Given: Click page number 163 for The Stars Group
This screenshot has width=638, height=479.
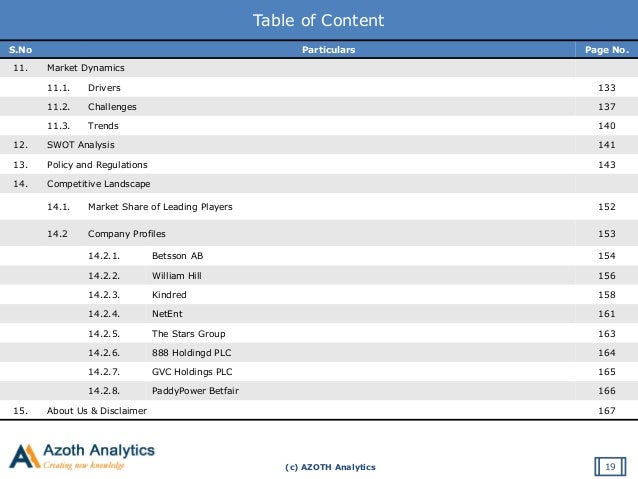Looking at the screenshot, I should coord(607,334).
